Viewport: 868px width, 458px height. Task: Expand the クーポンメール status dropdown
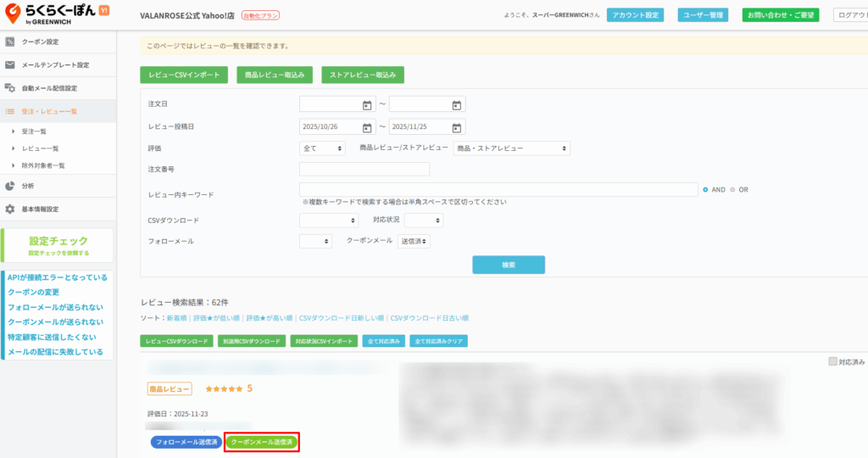coord(415,242)
